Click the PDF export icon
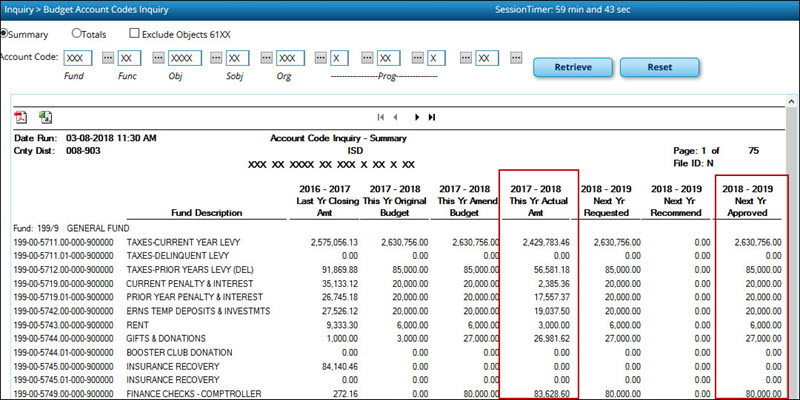This screenshot has height=400, width=800. click(x=20, y=117)
